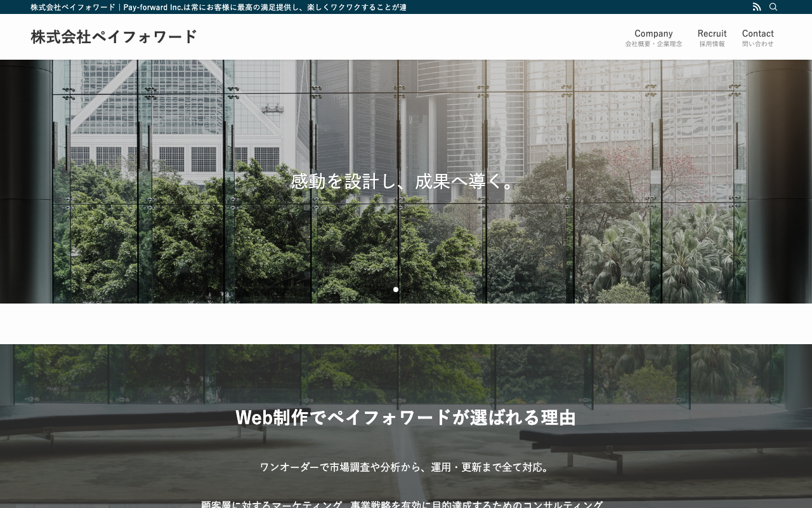This screenshot has width=812, height=508.
Task: Open the RSS feed icon
Action: pyautogui.click(x=757, y=7)
